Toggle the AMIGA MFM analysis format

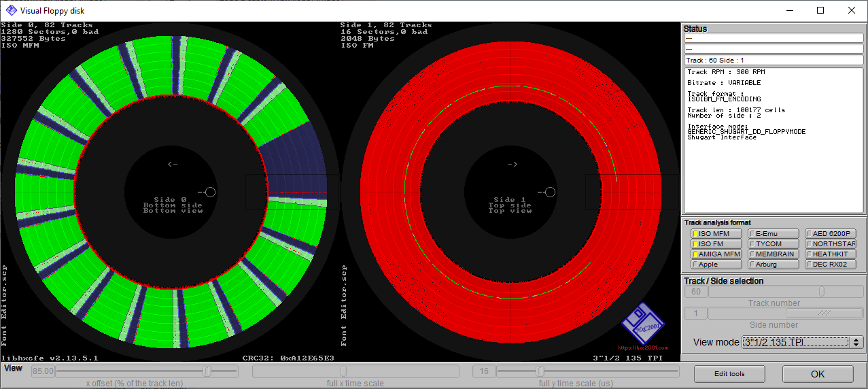tap(716, 254)
